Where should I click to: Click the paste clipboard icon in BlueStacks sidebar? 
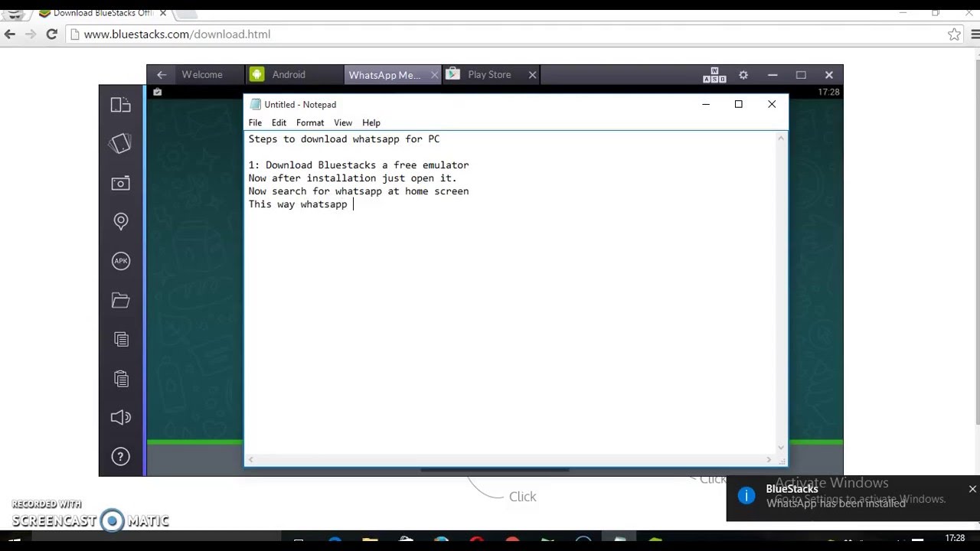tap(120, 378)
